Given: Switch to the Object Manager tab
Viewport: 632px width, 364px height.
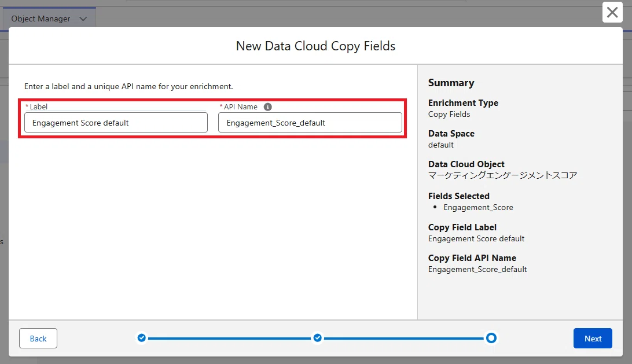Looking at the screenshot, I should (41, 19).
